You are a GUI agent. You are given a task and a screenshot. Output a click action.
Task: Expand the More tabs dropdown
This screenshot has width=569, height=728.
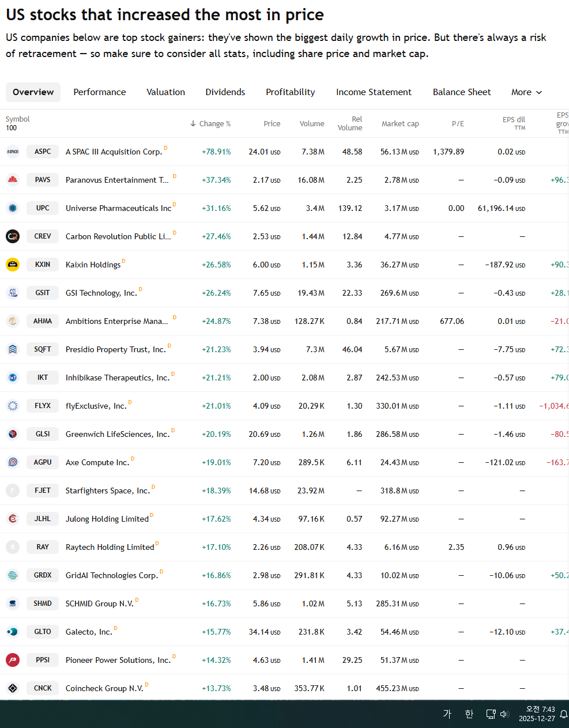point(526,92)
